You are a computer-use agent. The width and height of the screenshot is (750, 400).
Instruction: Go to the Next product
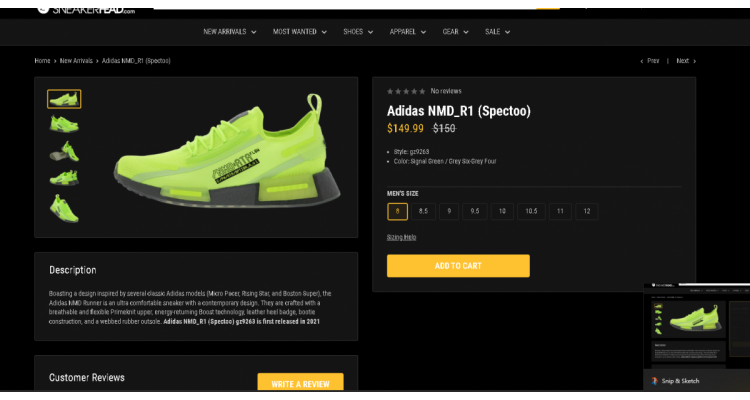click(x=683, y=61)
